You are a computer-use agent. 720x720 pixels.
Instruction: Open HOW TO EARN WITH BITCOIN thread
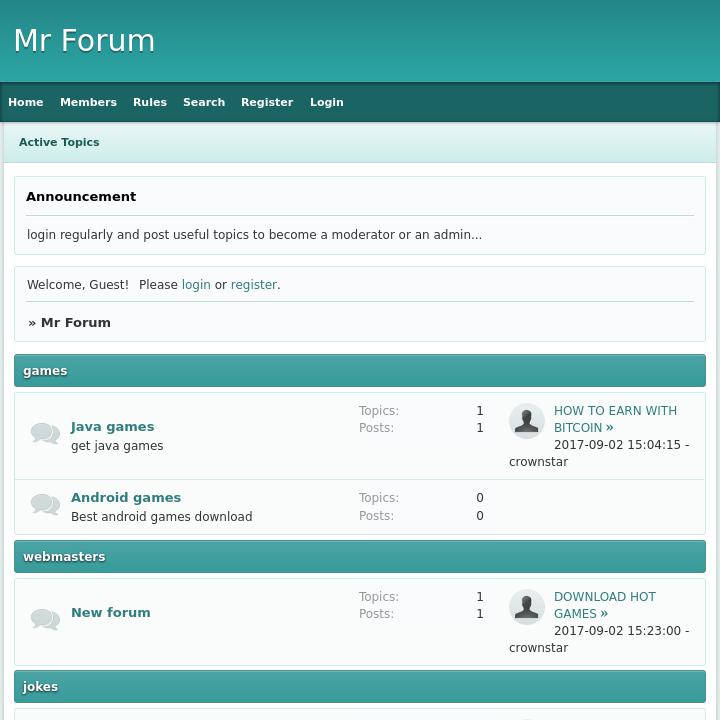(614, 419)
